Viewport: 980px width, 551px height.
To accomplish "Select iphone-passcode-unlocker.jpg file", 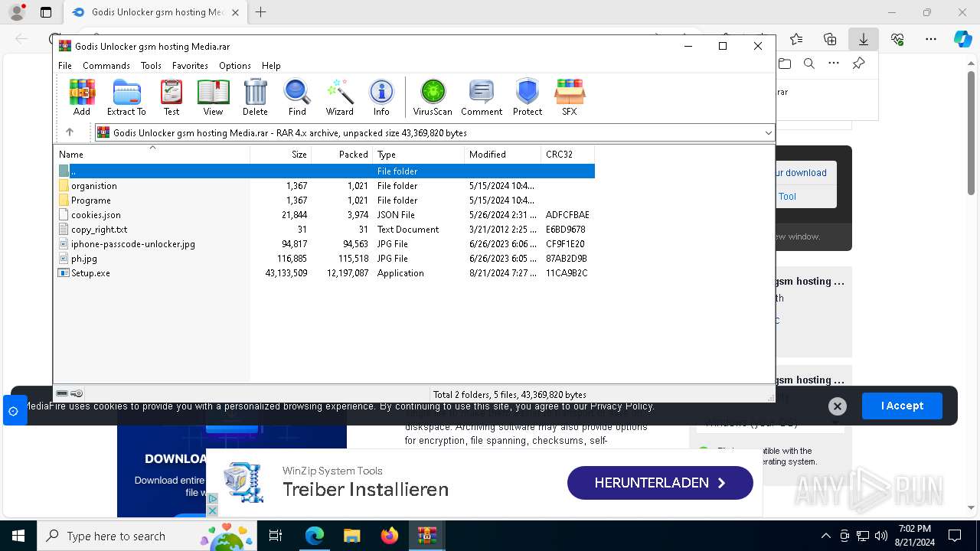I will pos(325,244).
